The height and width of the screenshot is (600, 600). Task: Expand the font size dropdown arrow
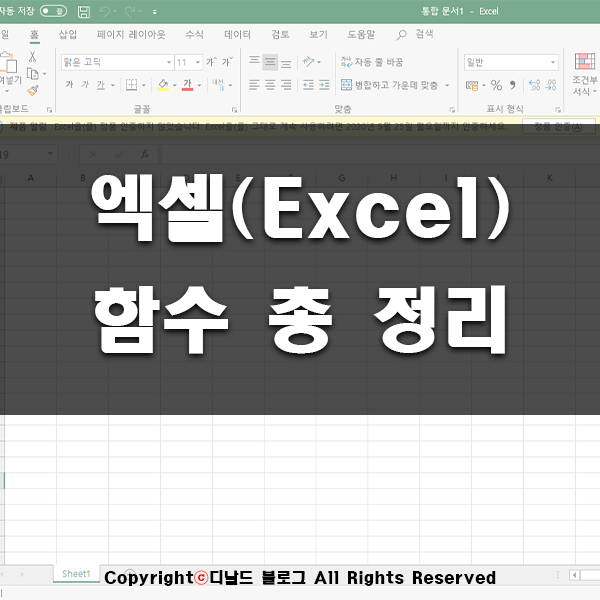point(198,62)
